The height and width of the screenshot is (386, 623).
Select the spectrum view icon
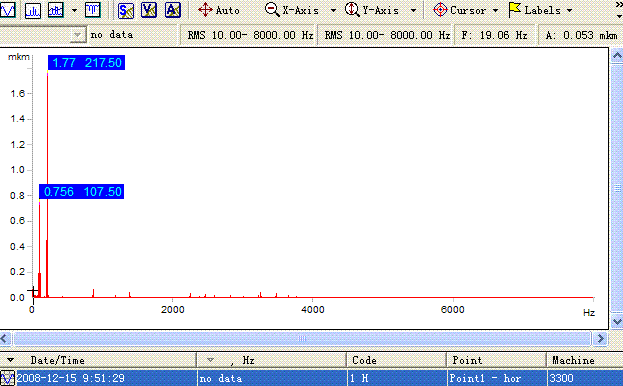(33, 10)
